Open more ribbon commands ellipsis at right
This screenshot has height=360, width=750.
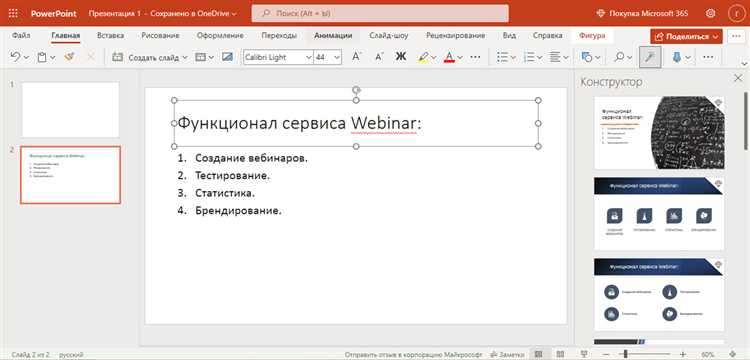point(708,57)
